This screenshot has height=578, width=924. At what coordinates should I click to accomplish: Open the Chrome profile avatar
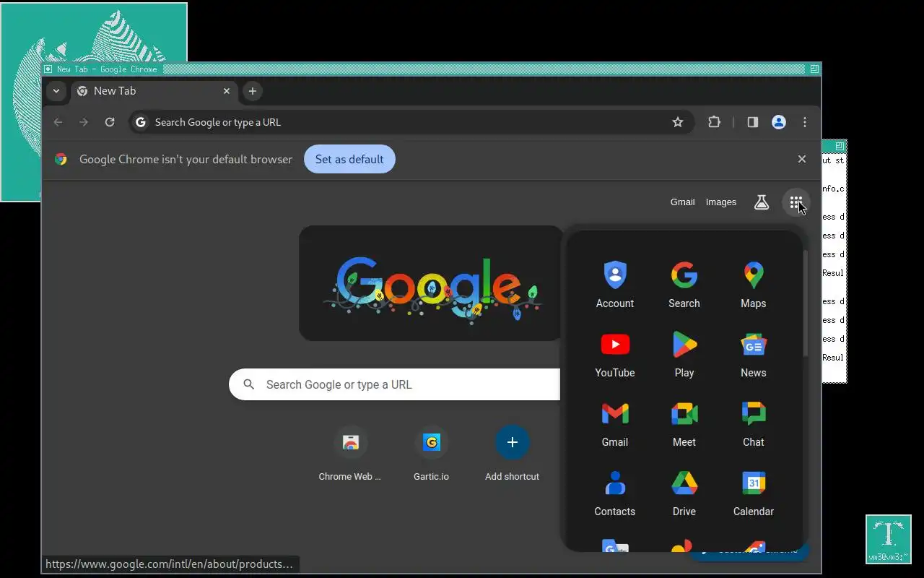[x=779, y=122]
